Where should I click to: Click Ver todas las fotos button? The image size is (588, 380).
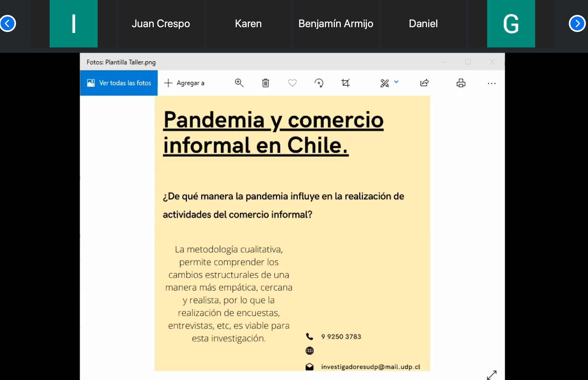119,83
